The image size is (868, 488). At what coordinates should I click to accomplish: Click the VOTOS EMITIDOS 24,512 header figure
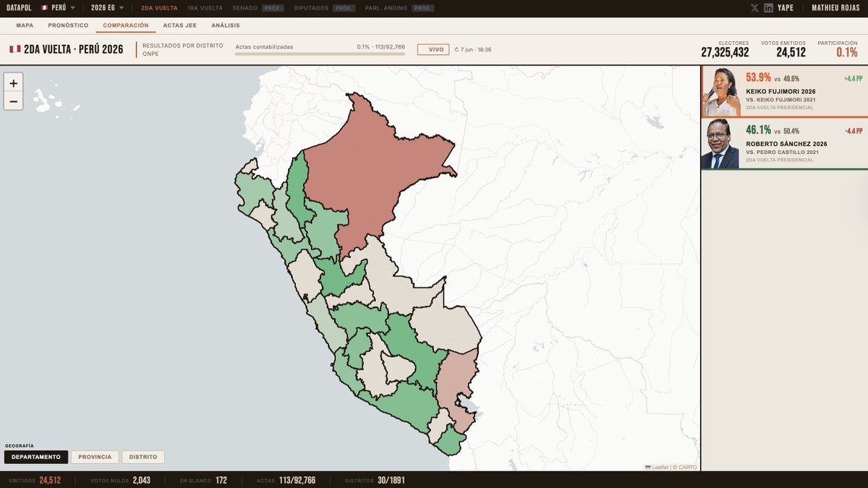791,52
